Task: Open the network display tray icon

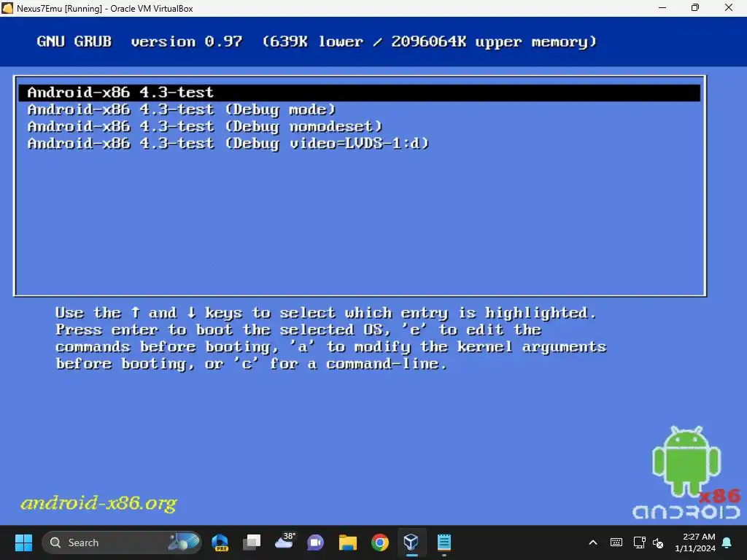Action: click(x=639, y=542)
